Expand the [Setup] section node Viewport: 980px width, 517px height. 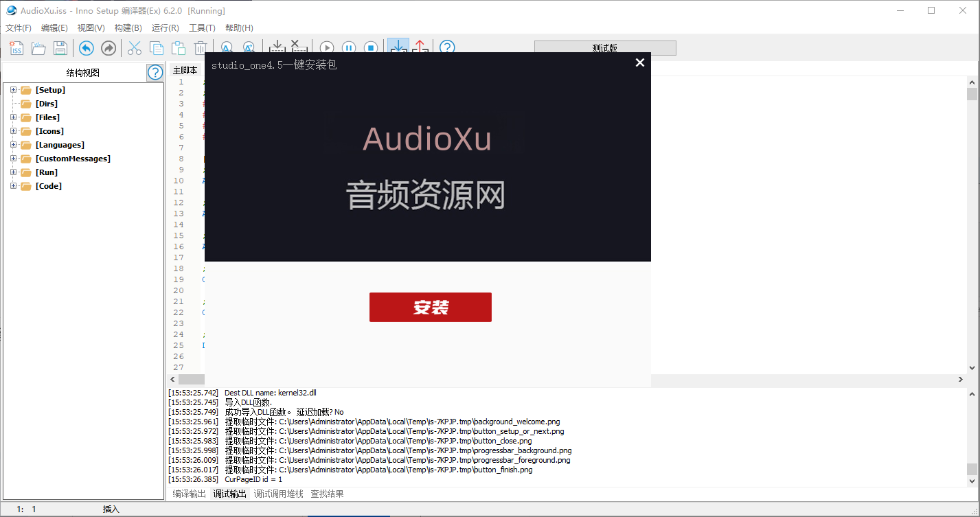(x=12, y=90)
